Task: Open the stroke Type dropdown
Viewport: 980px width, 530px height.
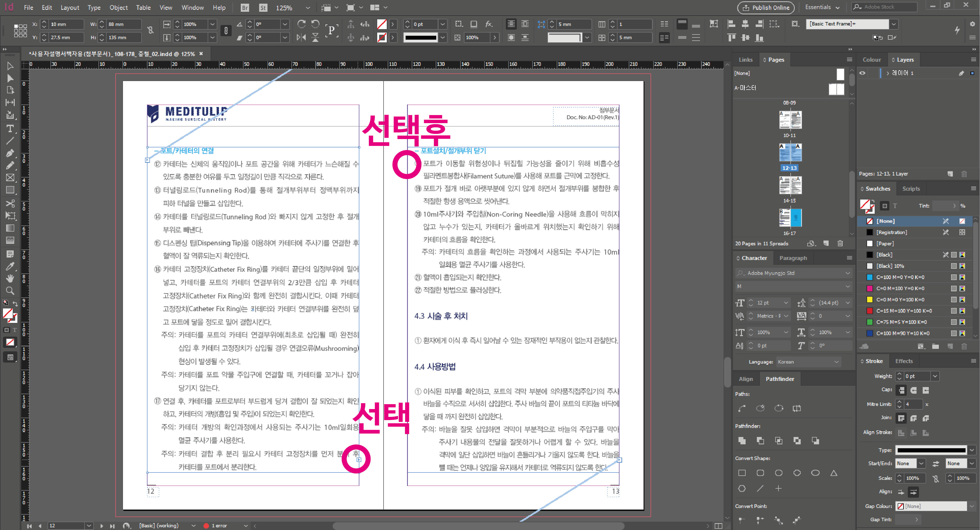Action: [971, 450]
